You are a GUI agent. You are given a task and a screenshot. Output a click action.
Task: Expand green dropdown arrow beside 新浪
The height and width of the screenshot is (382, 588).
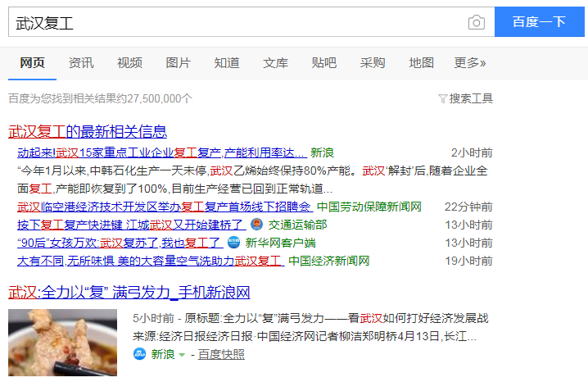click(x=182, y=355)
